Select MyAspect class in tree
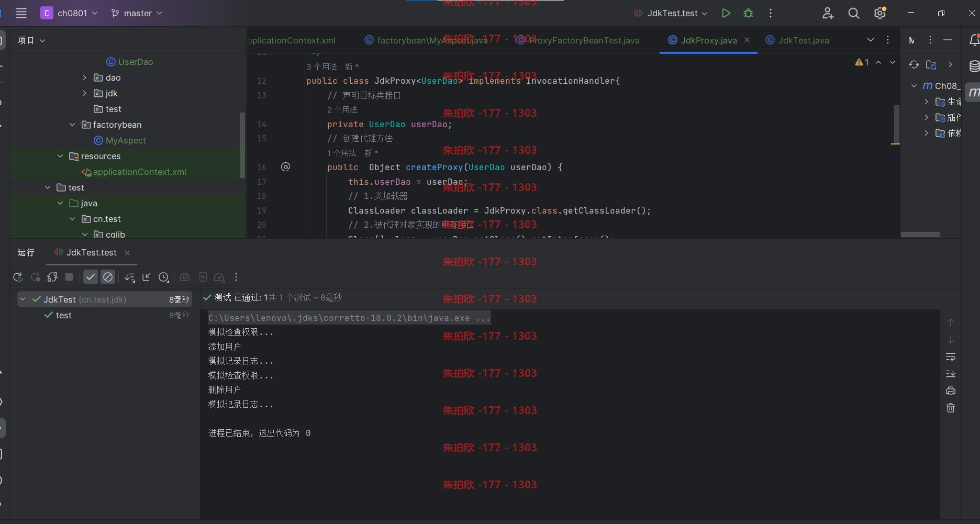This screenshot has width=980, height=524. [120, 140]
